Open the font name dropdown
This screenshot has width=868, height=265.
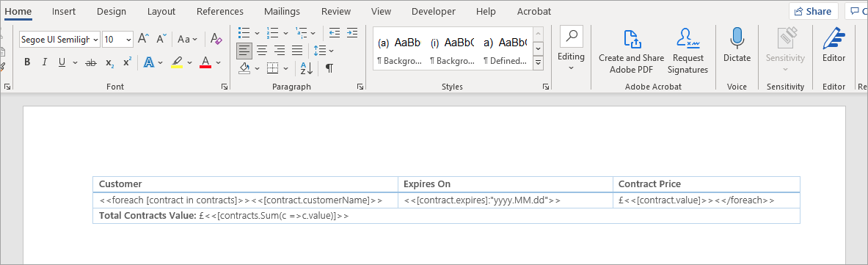pos(96,40)
